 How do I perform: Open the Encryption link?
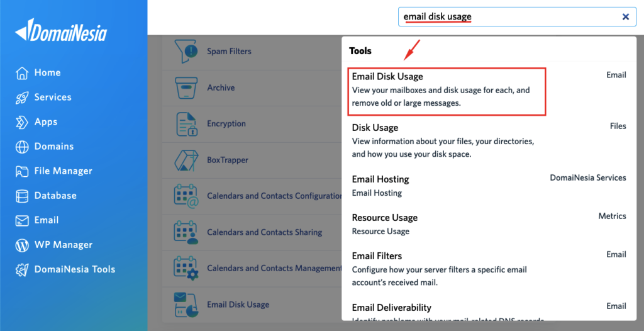click(x=226, y=124)
